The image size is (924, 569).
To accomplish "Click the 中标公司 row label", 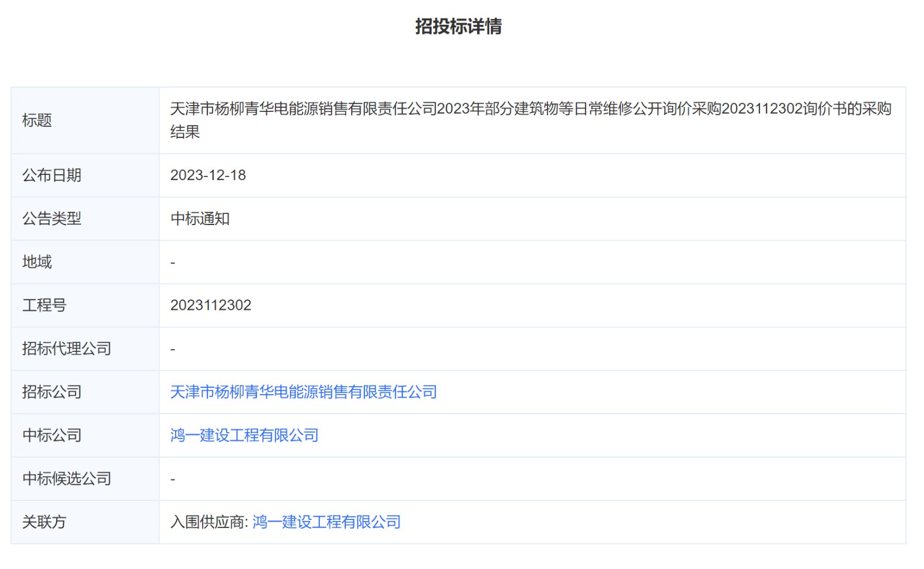I will (51, 435).
